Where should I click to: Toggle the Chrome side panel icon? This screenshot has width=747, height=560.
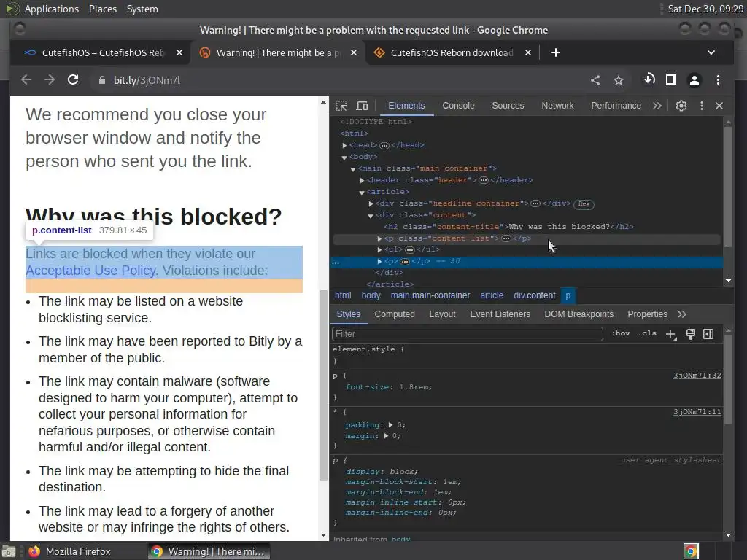(x=671, y=80)
